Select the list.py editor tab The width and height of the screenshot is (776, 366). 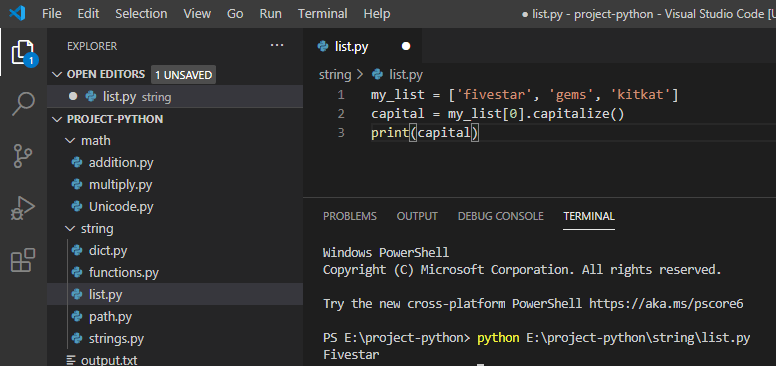363,46
